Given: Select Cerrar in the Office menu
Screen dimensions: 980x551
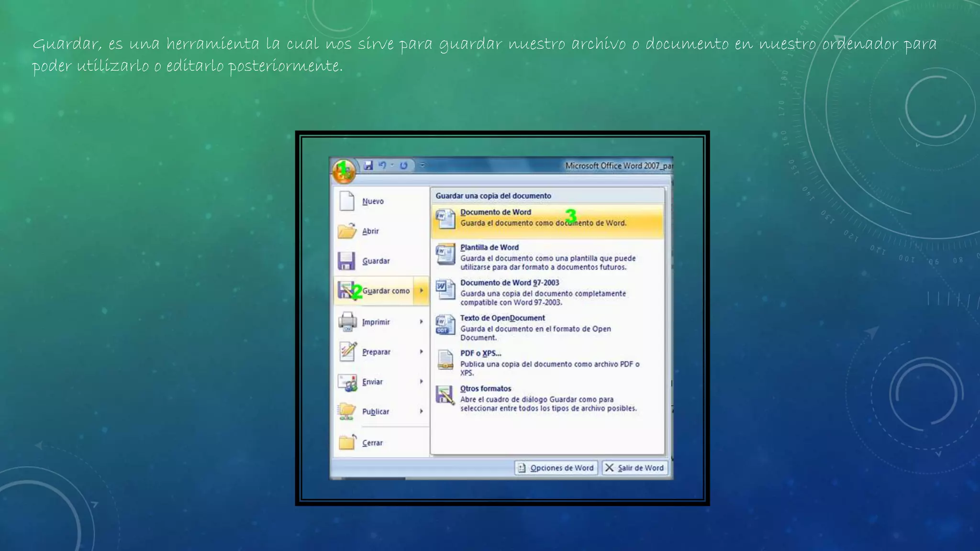Looking at the screenshot, I should (381, 443).
